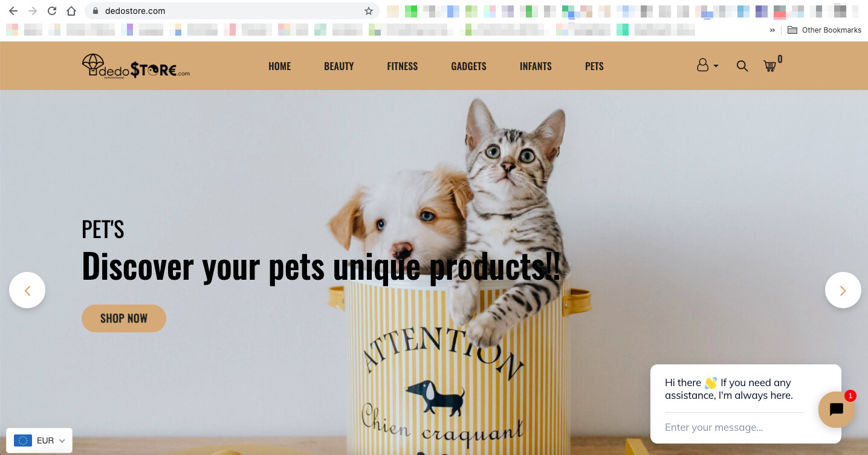The image size is (868, 455).
Task: Open the BEAUTY menu item
Action: point(339,66)
